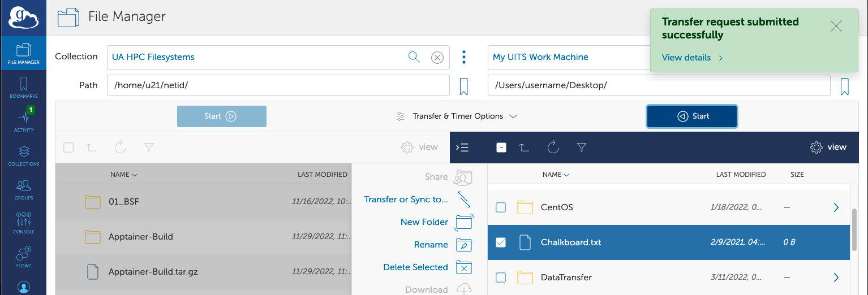
Task: Select the 01_BSF folder row
Action: click(203, 202)
